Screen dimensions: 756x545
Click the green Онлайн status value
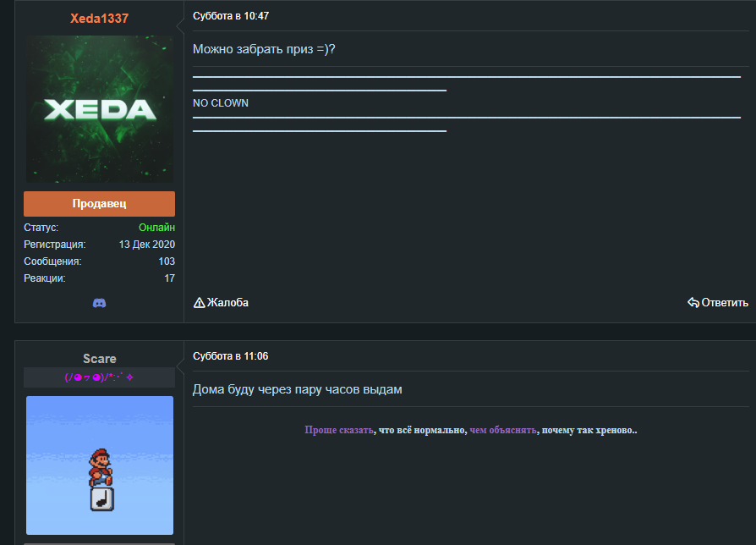point(156,227)
